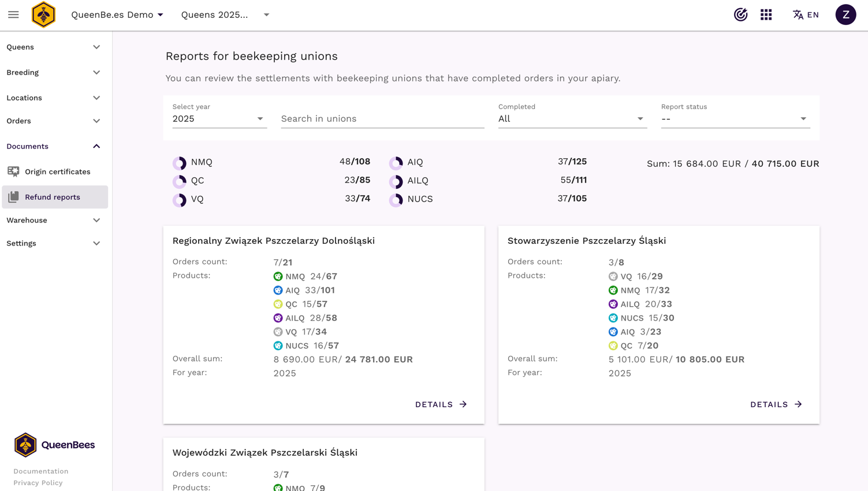The width and height of the screenshot is (868, 491).
Task: Collapse the Documents sidebar section
Action: [53, 147]
